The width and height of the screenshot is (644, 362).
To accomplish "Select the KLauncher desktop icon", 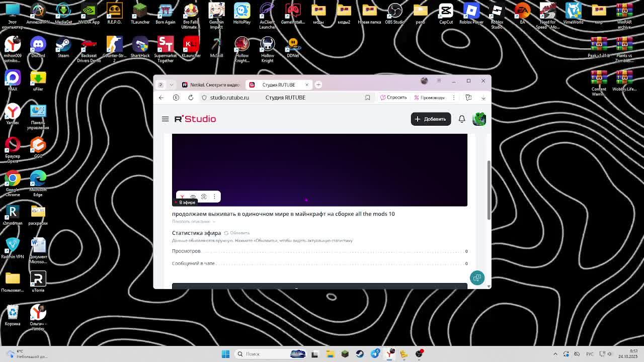I will (x=191, y=48).
